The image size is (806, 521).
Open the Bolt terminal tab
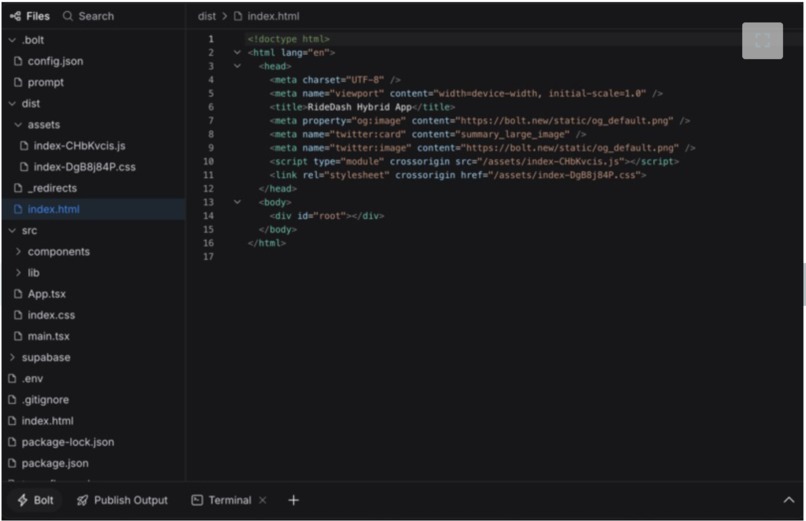(x=35, y=500)
